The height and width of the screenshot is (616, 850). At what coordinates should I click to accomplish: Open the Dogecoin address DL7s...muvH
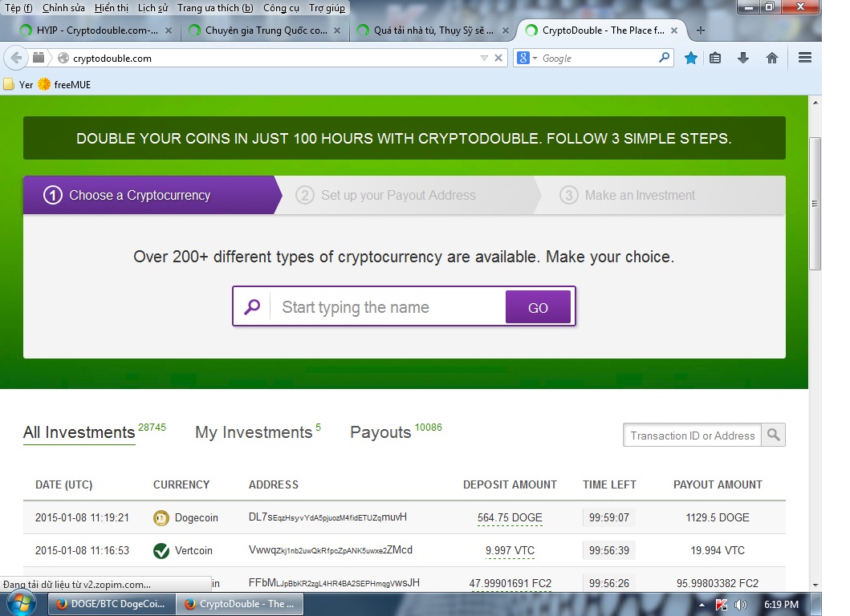pos(327,517)
